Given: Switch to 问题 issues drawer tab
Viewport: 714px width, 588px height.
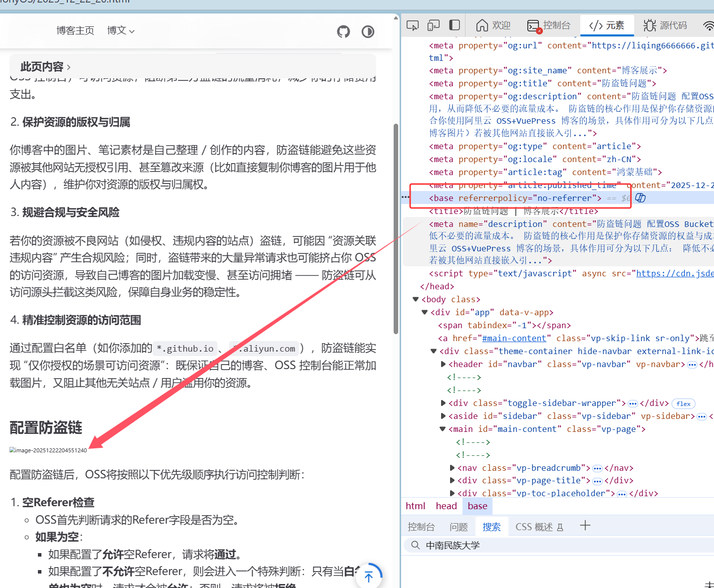Looking at the screenshot, I should click(x=459, y=527).
